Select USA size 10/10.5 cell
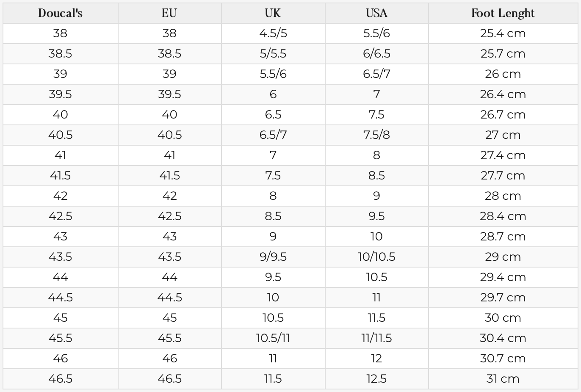The width and height of the screenshot is (581, 392). click(376, 257)
